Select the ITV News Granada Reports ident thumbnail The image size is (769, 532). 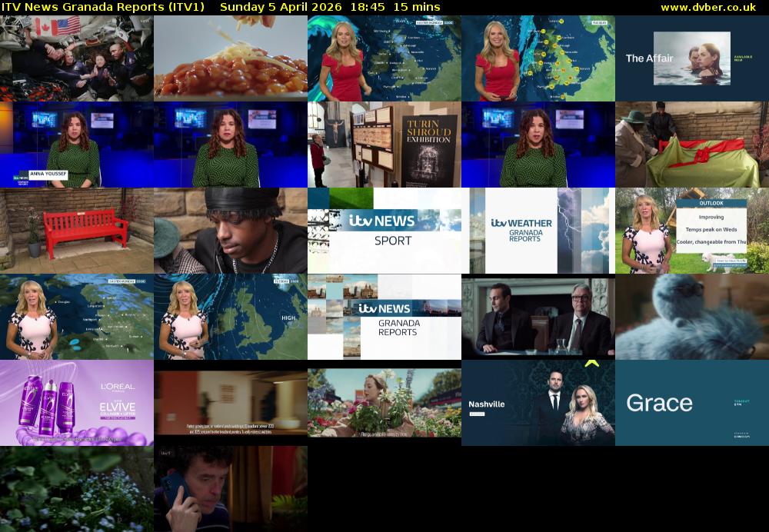tap(384, 317)
